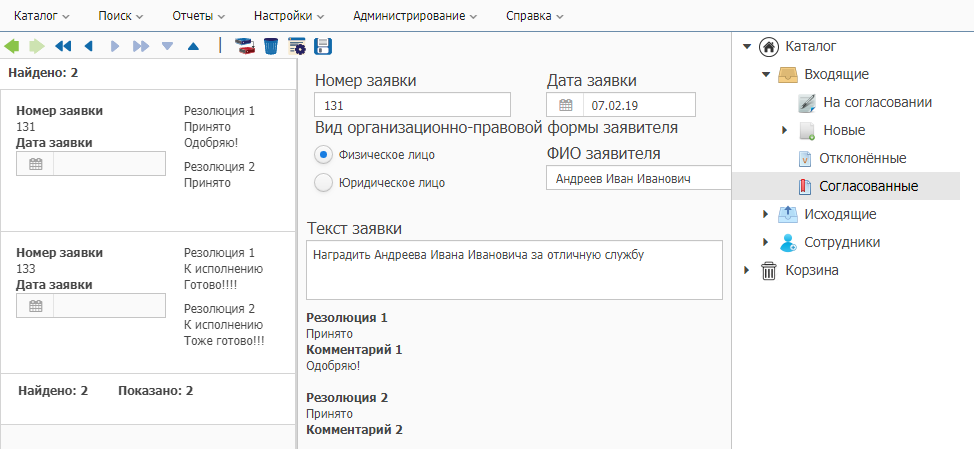974x449 pixels.
Task: Open form settings window-gear icon
Action: pos(297,46)
